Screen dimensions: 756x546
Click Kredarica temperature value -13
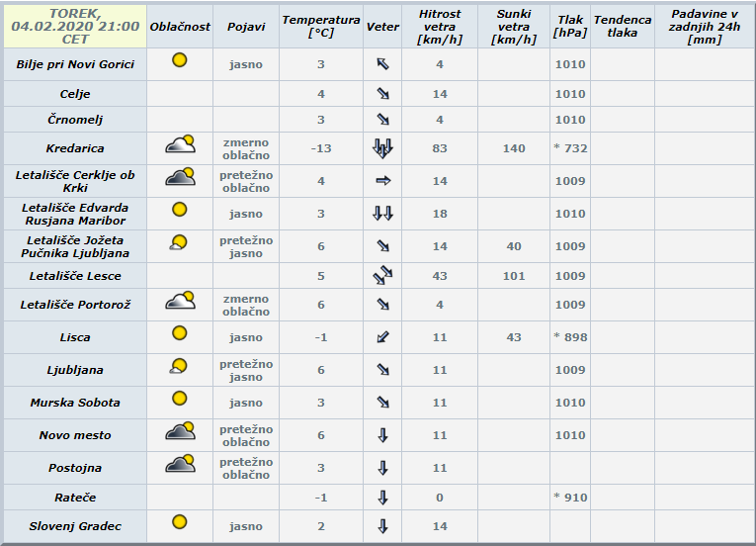(x=321, y=148)
